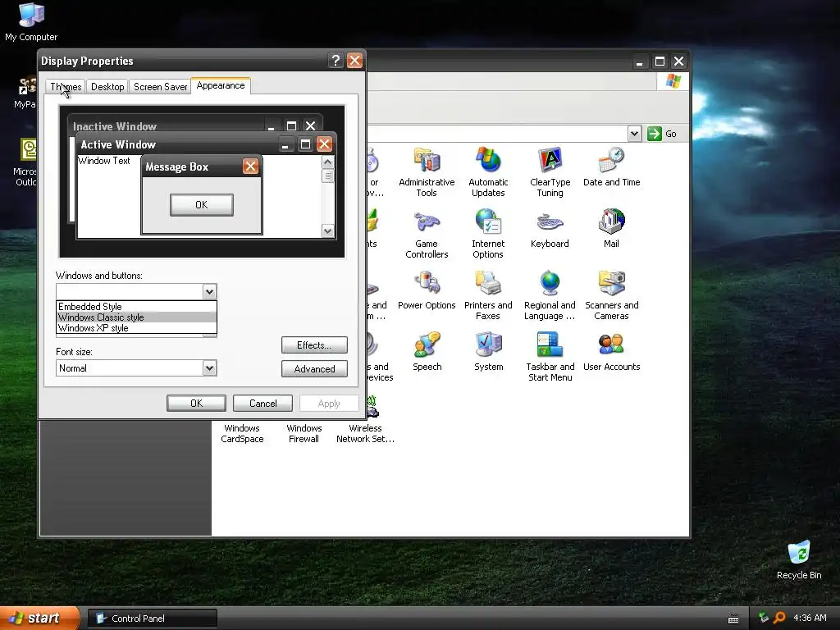Open the Control Panel address bar dropdown
Viewport: 840px width, 630px height.
point(634,134)
